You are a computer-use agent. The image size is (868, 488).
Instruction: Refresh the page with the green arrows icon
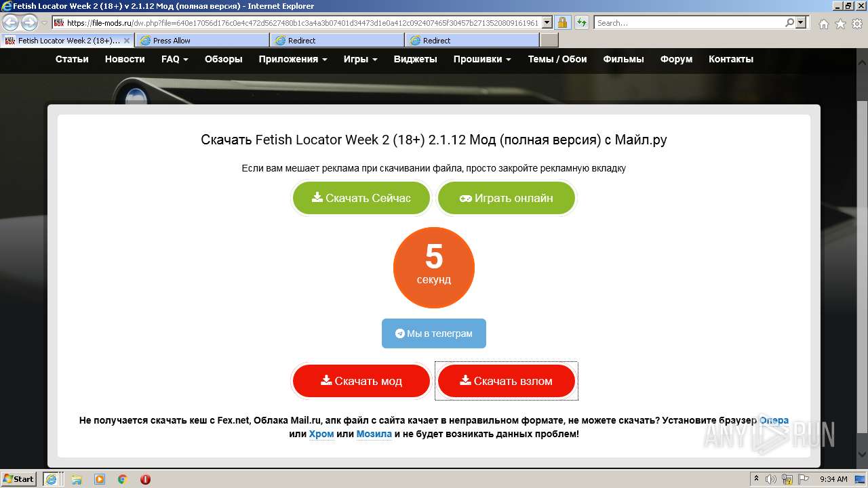[582, 23]
